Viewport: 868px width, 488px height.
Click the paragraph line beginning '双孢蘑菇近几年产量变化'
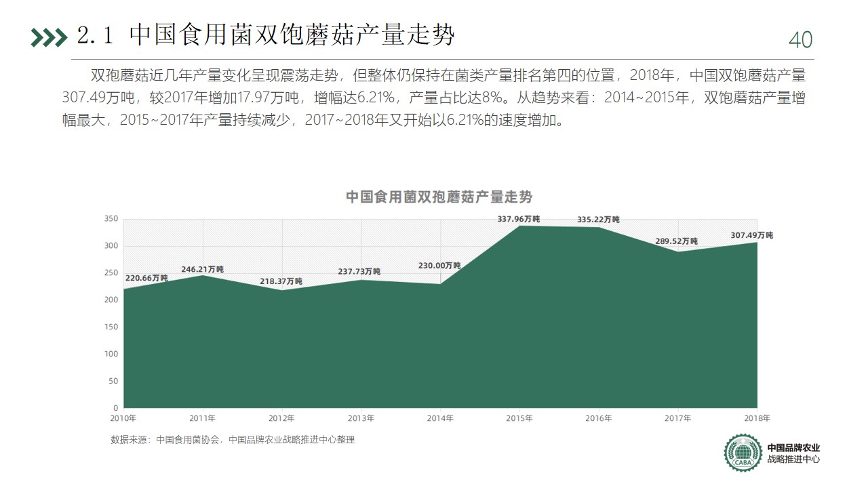tap(448, 75)
